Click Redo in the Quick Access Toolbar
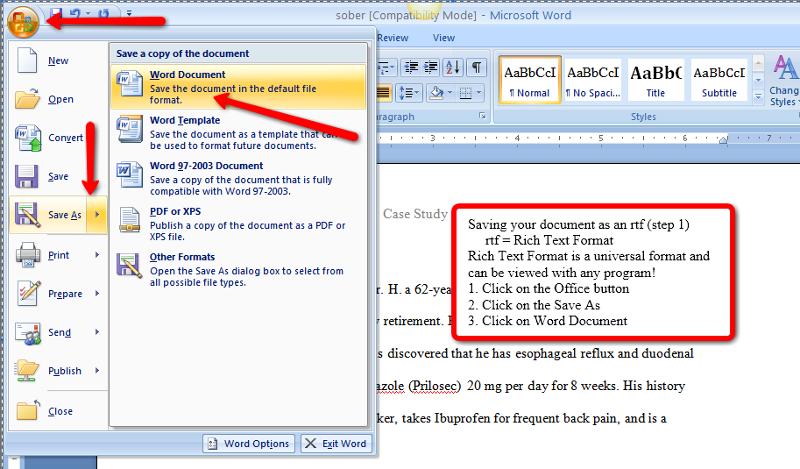 [x=104, y=13]
